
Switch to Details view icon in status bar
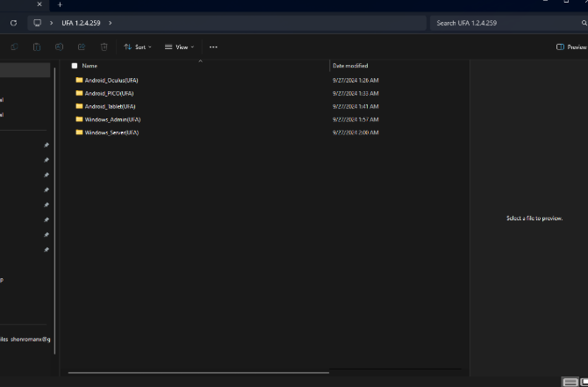[x=570, y=382]
